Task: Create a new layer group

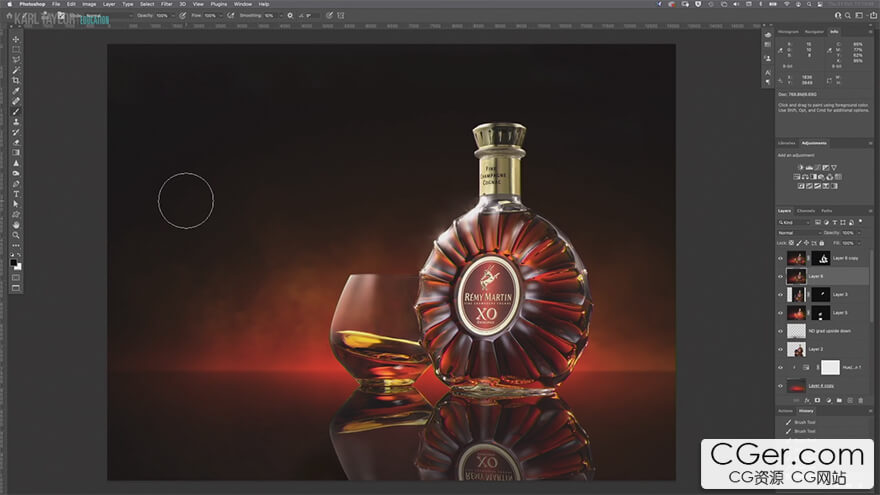Action: [839, 401]
